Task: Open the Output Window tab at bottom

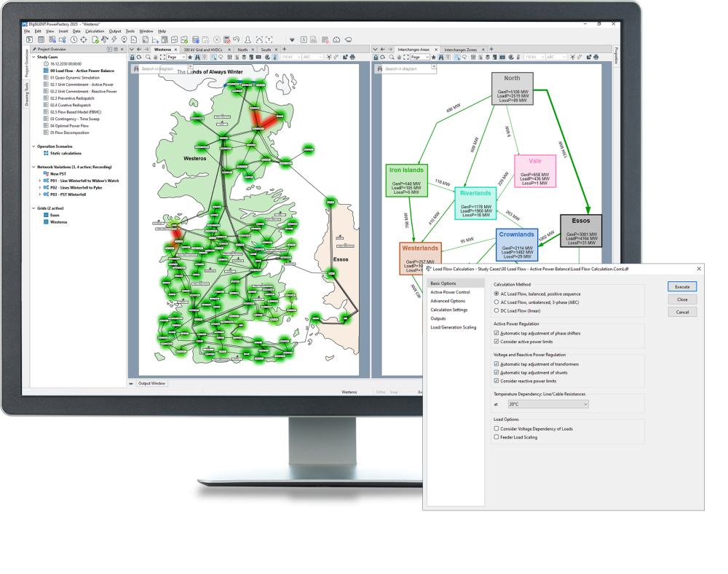Action: 152,384
